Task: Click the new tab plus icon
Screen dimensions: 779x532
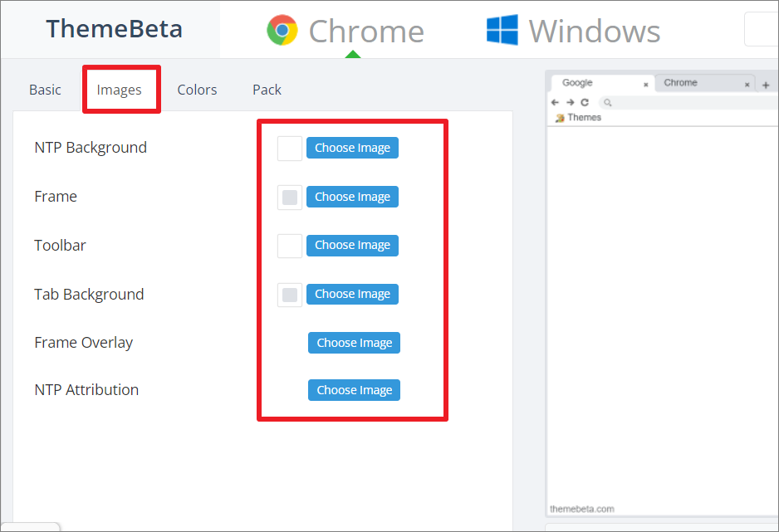Action: [766, 85]
